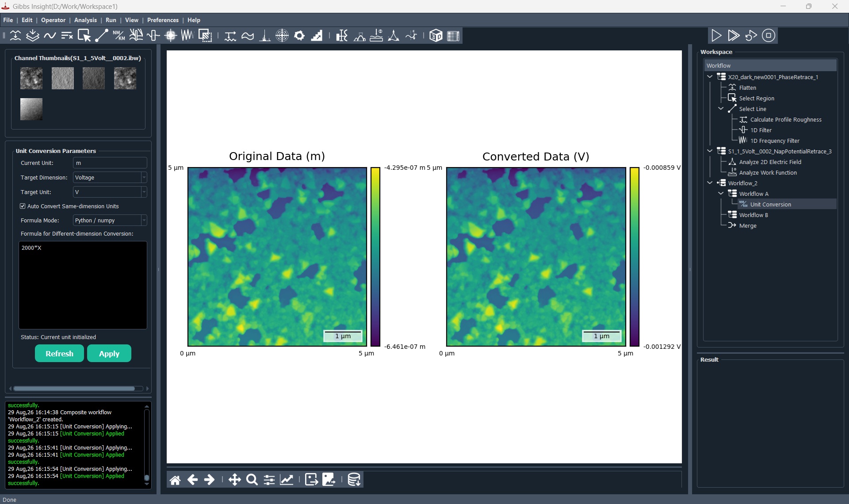The height and width of the screenshot is (504, 849).
Task: Run the workflow with the play icon
Action: [716, 35]
